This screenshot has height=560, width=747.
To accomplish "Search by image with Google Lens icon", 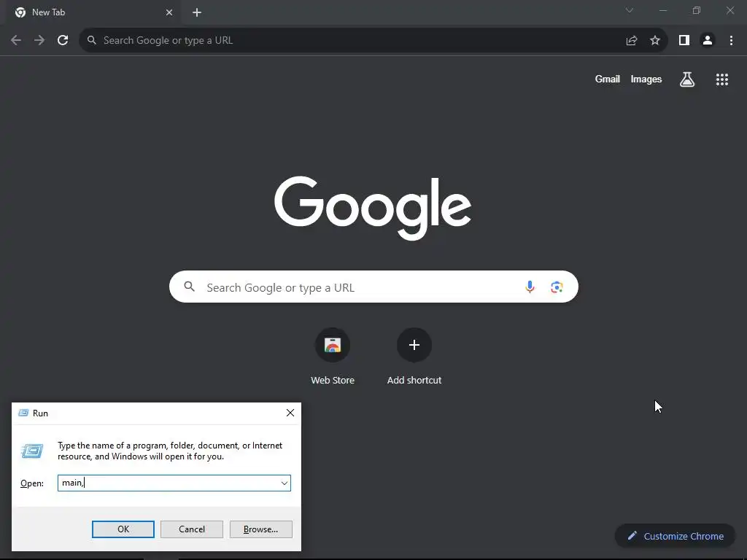I will pos(557,287).
